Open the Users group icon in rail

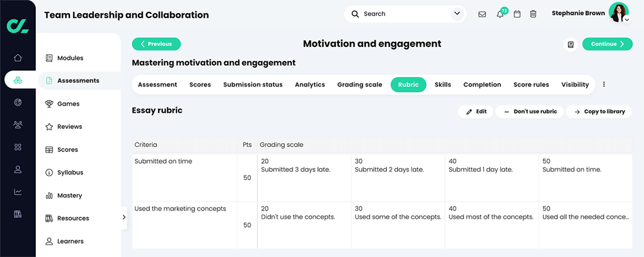[18, 125]
